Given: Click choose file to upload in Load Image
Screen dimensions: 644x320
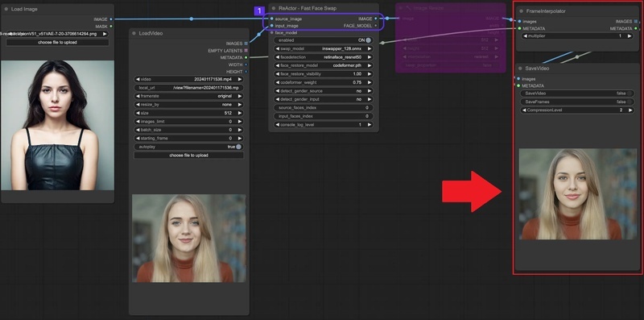Looking at the screenshot, I should 57,43.
